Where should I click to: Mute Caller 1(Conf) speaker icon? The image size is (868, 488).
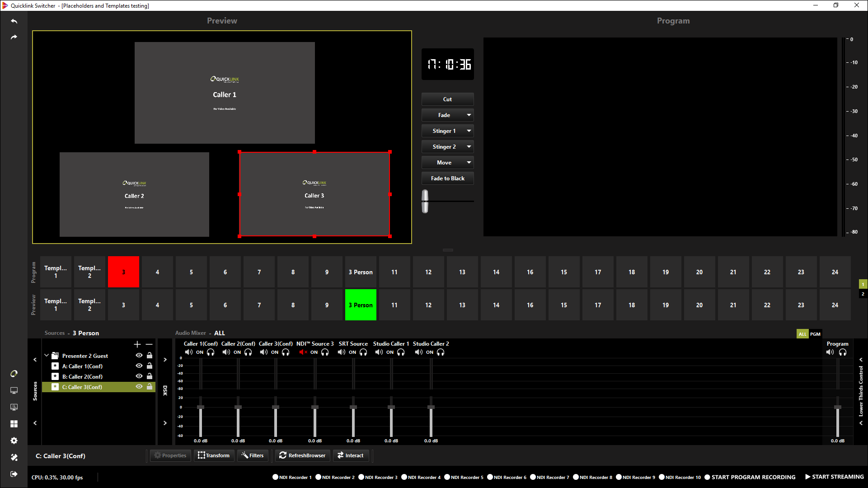click(188, 352)
